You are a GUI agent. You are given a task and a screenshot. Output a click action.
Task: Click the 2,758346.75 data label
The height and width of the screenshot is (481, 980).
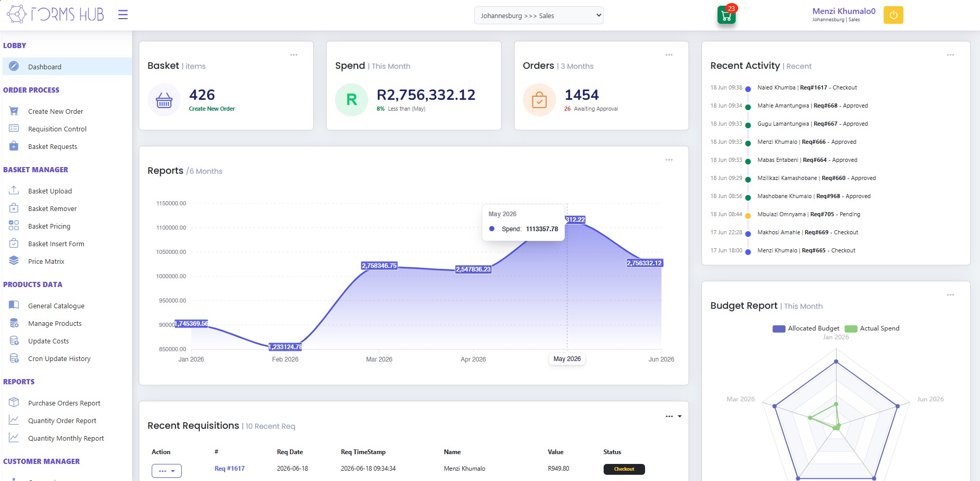379,265
